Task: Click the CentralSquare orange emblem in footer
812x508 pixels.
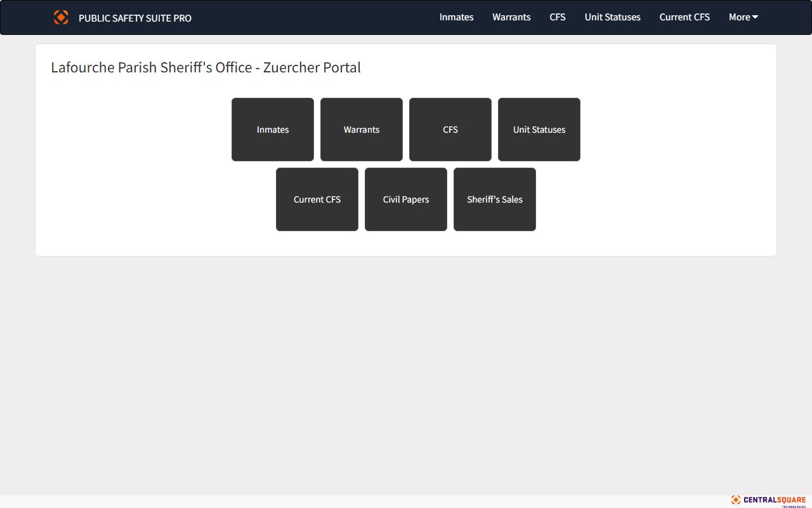Action: pyautogui.click(x=736, y=500)
